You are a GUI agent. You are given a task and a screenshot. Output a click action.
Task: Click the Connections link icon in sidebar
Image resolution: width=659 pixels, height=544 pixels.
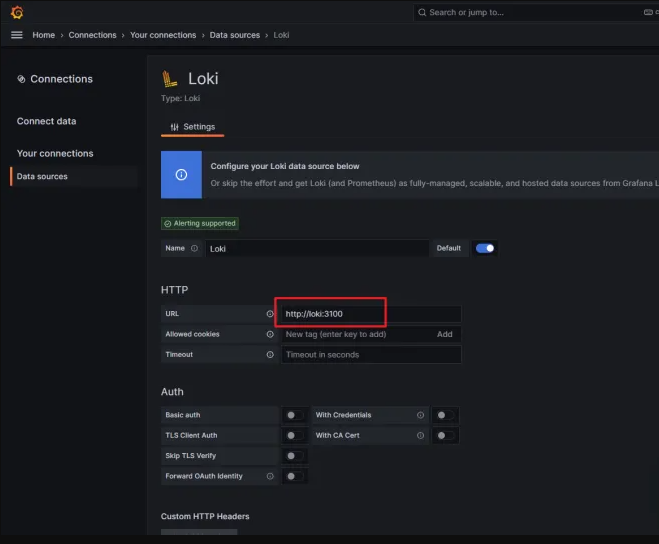coord(21,79)
